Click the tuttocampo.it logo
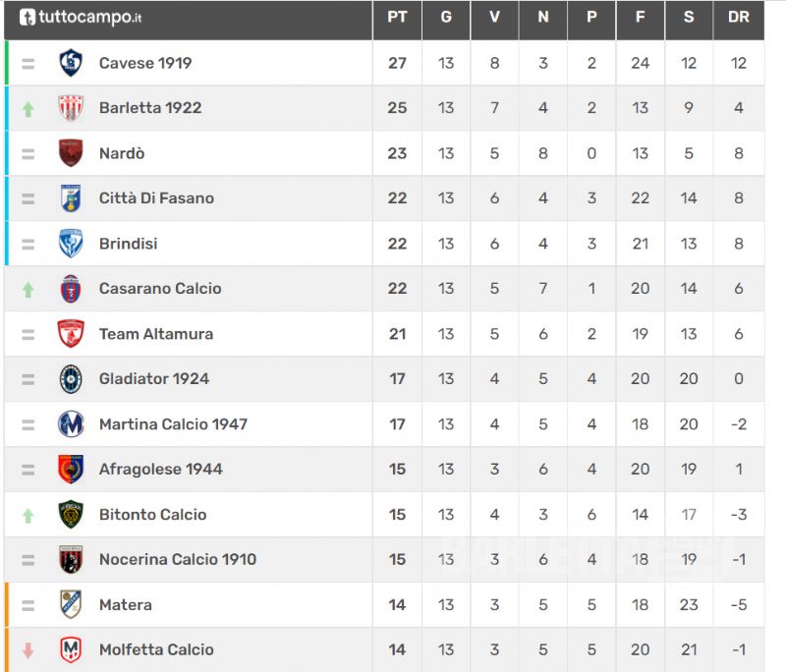Viewport: 786px width, 672px height. [x=81, y=17]
